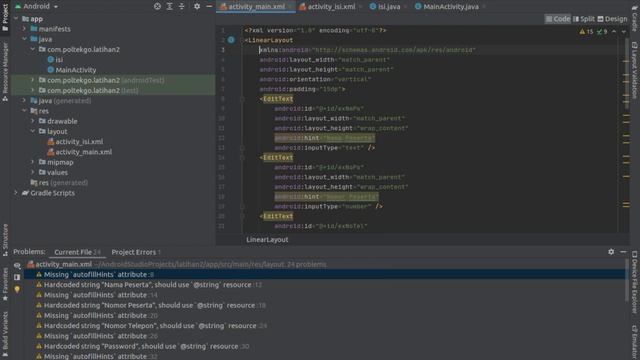Viewport: 640px width, 360px height.
Task: Click the Select Opened File target icon
Action: coord(157,7)
